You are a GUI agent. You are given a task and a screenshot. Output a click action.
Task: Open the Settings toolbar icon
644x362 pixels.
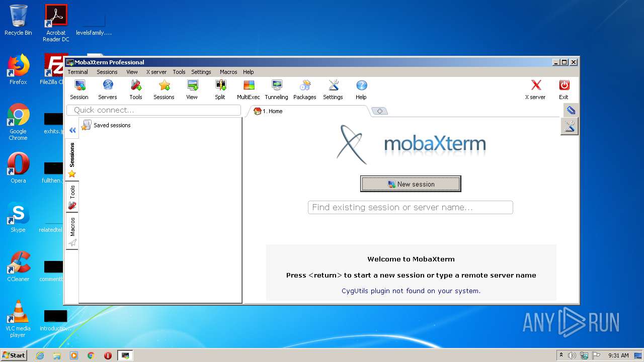click(333, 90)
